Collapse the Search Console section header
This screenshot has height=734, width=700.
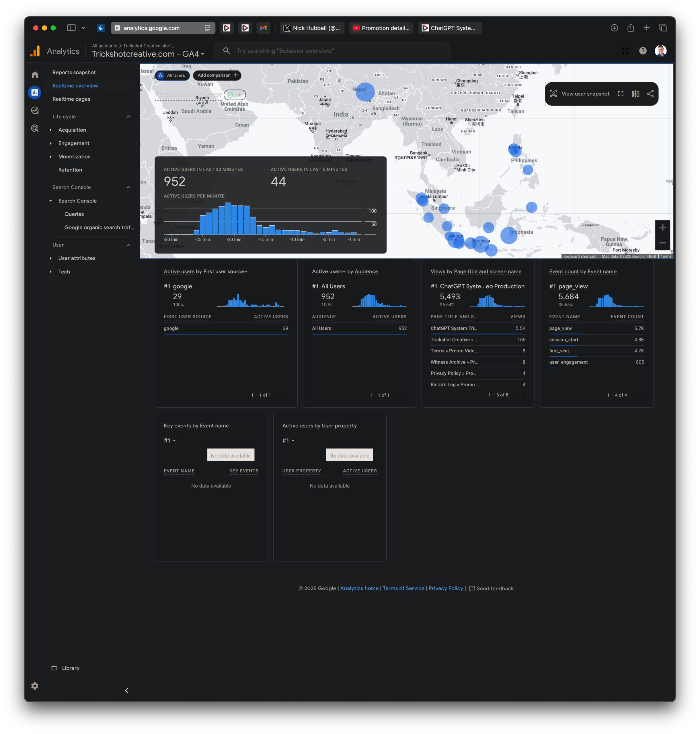coord(128,187)
